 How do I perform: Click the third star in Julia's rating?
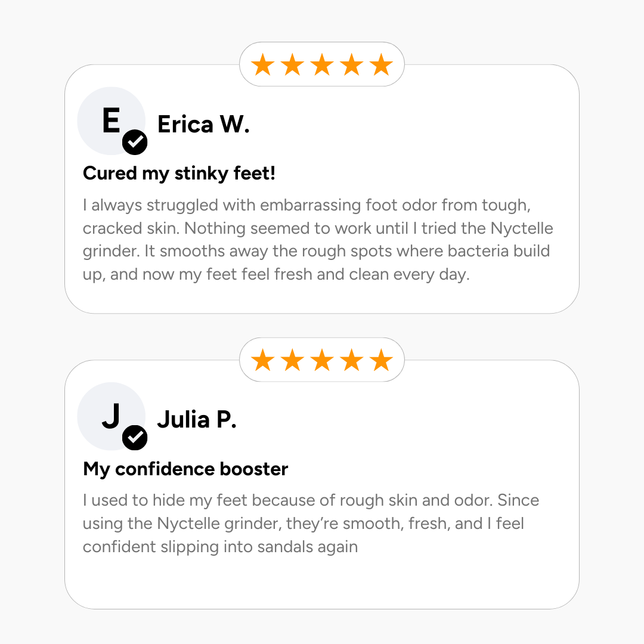click(322, 361)
